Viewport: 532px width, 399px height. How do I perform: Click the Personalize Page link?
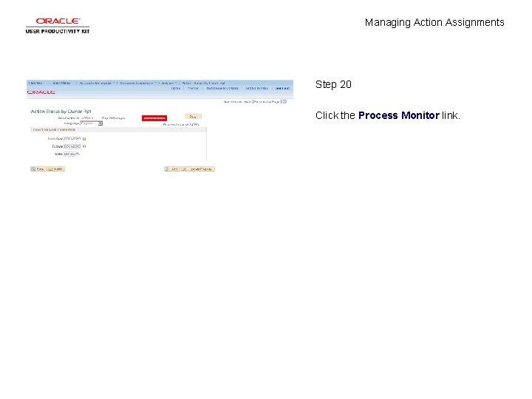[x=267, y=102]
